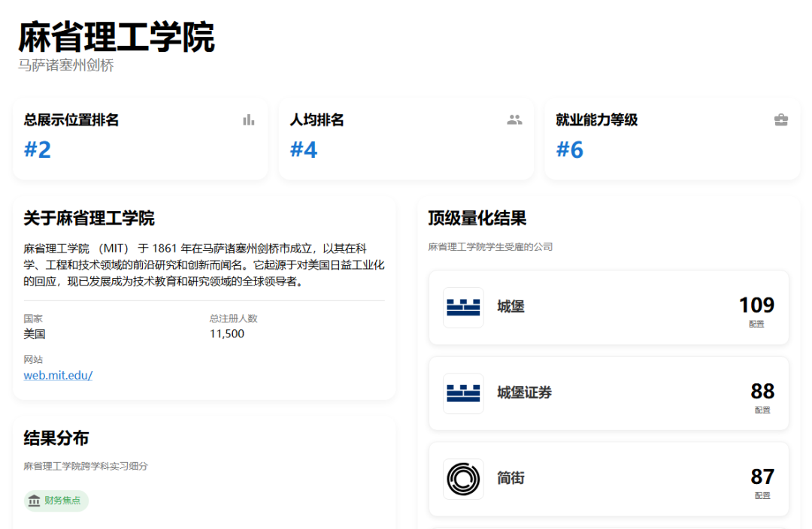点击结果分布标题
Screen dimensions: 812x529
[56, 438]
